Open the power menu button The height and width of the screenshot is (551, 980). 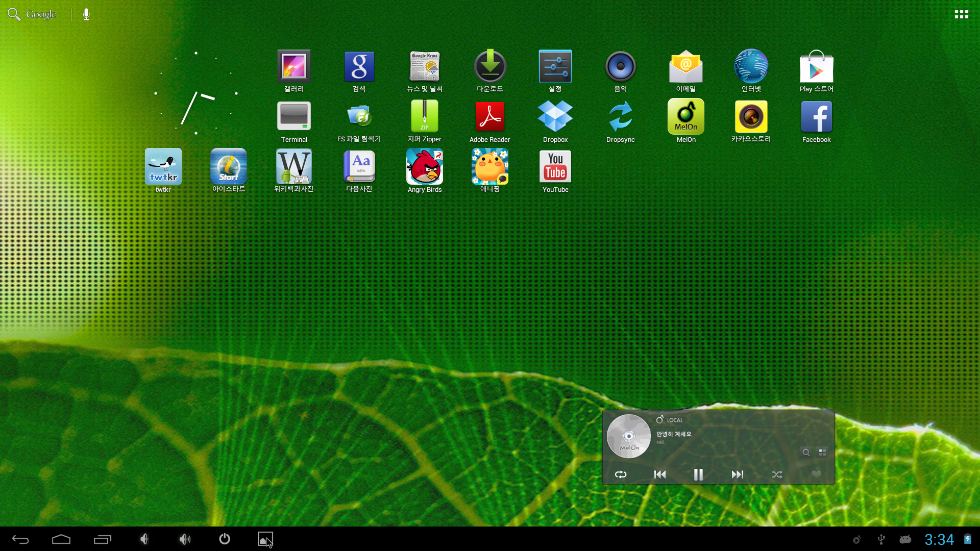225,539
